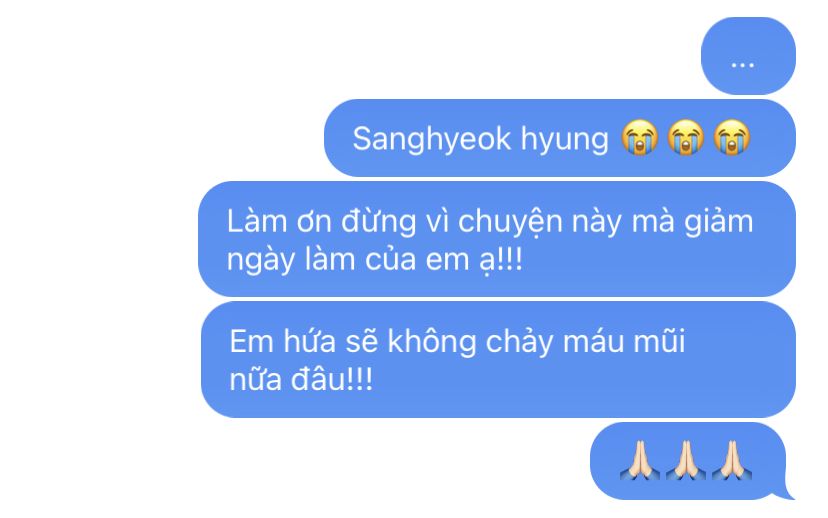Select the 'Làm ơn đừng vì chuyện này' message

point(497,239)
